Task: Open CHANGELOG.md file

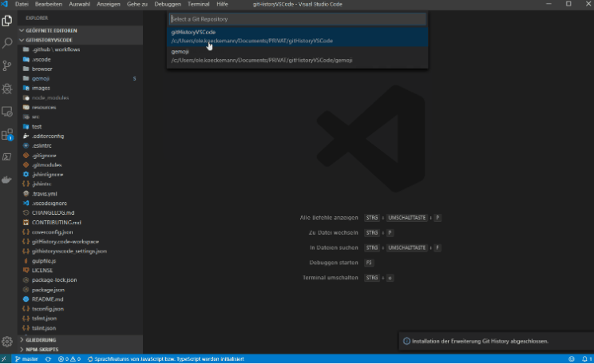Action: coord(81,213)
